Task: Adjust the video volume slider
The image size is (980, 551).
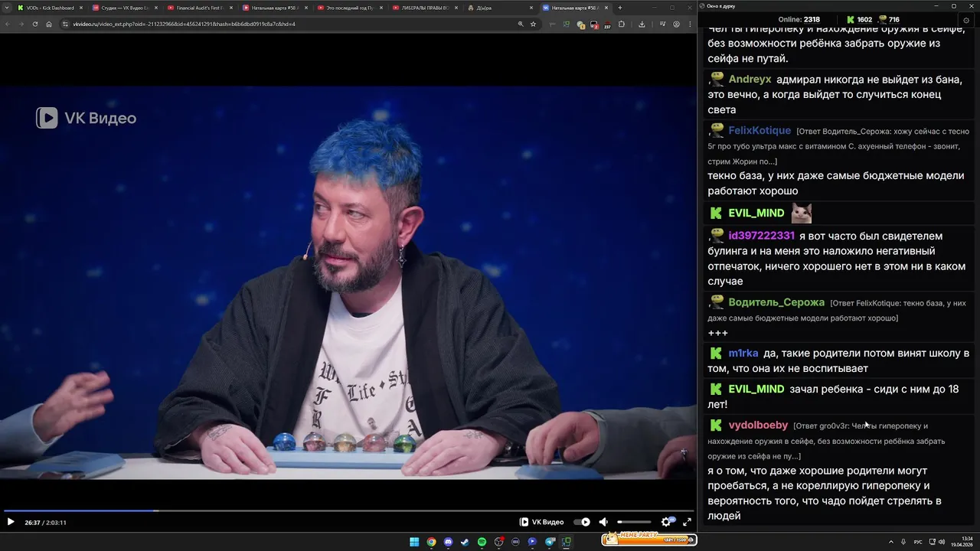Action: click(x=634, y=522)
